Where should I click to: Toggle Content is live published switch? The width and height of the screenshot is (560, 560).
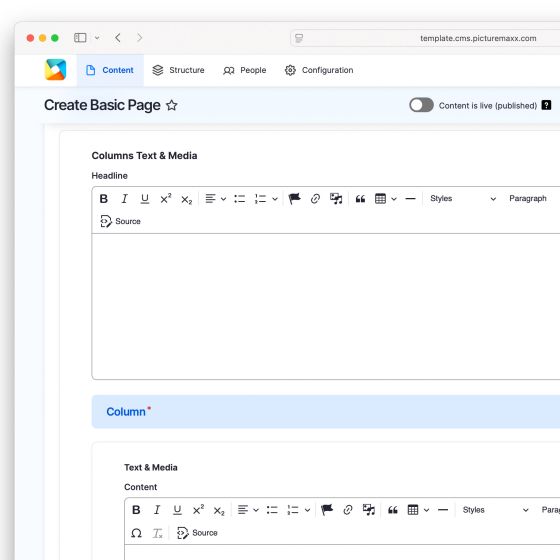point(421,105)
